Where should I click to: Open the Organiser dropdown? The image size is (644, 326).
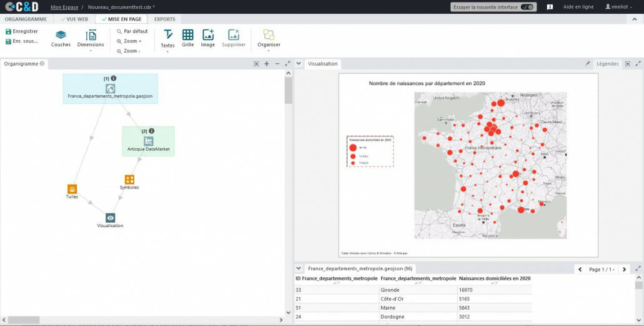tap(268, 39)
